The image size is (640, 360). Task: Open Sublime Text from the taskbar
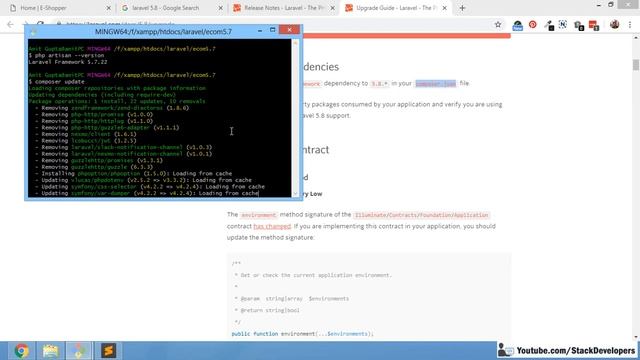click(108, 351)
